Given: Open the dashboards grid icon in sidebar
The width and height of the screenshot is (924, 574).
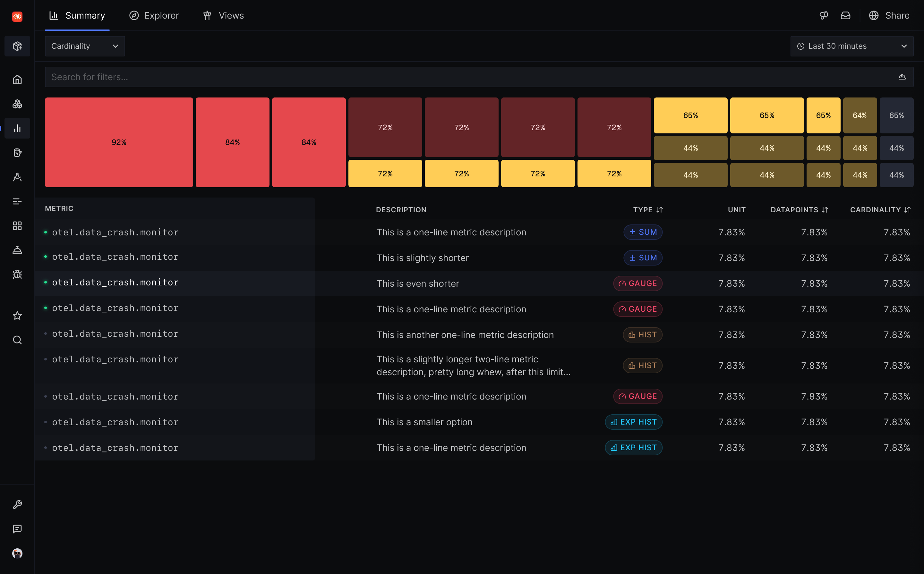Looking at the screenshot, I should tap(17, 226).
